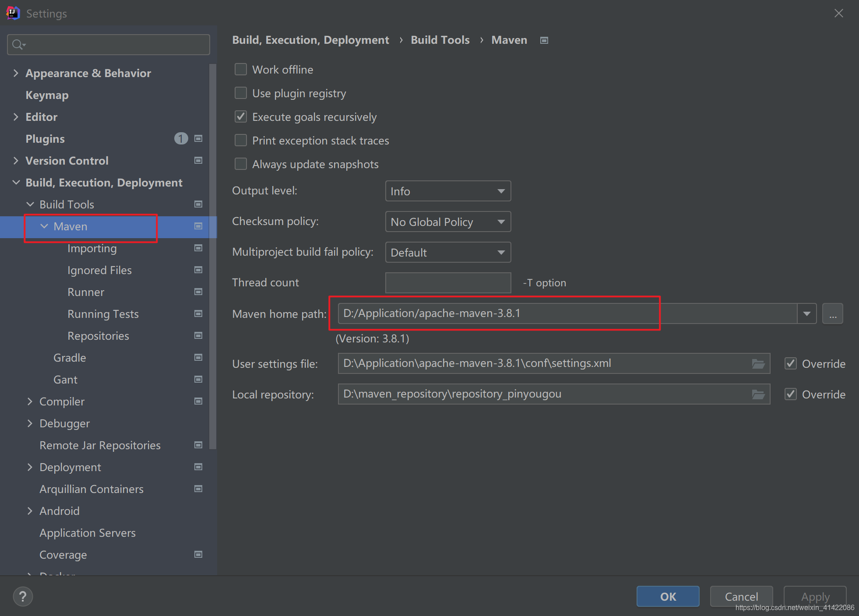Click the folder browse icon for User settings file
This screenshot has width=859, height=616.
(x=758, y=363)
